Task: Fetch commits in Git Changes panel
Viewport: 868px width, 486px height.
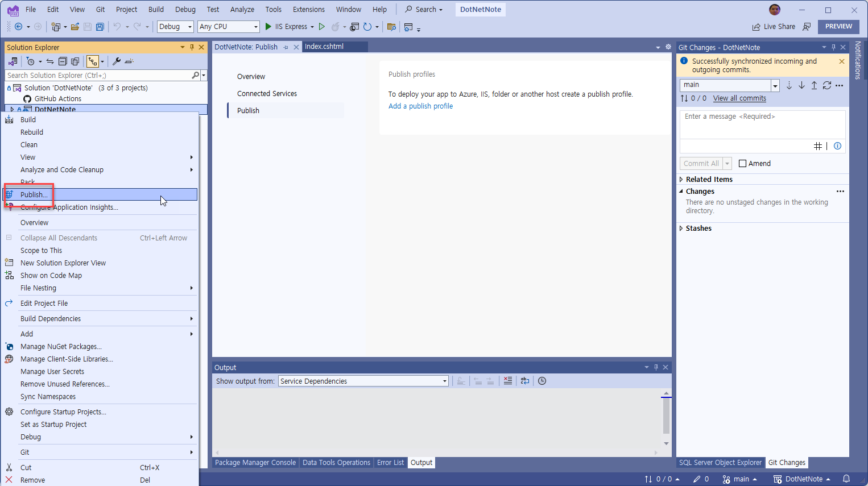Action: [789, 85]
